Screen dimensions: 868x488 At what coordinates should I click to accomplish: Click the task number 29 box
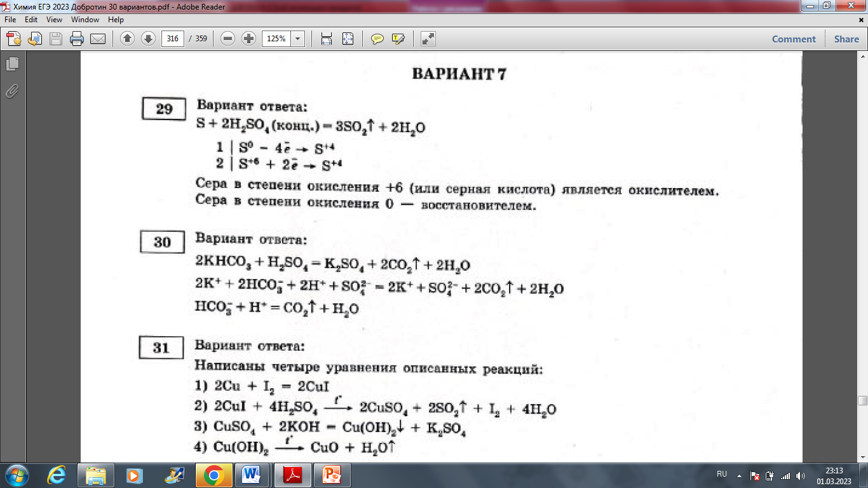tap(164, 109)
